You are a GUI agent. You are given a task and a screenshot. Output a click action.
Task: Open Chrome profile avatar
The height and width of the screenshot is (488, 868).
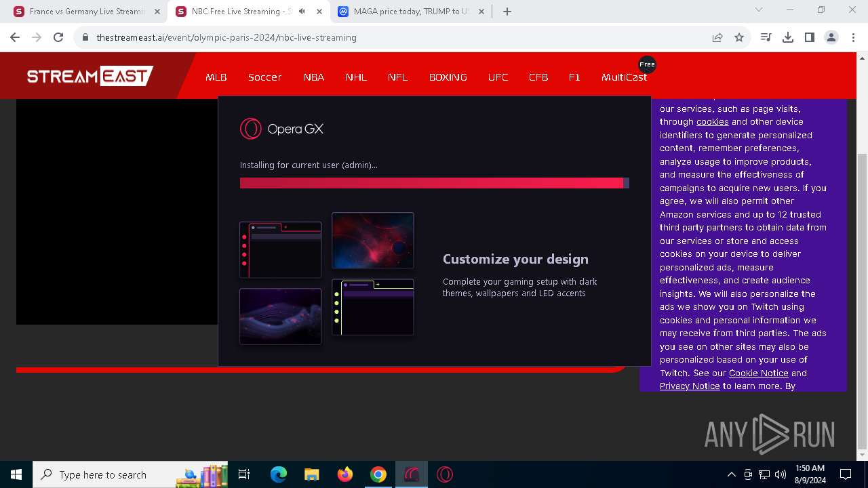[831, 37]
